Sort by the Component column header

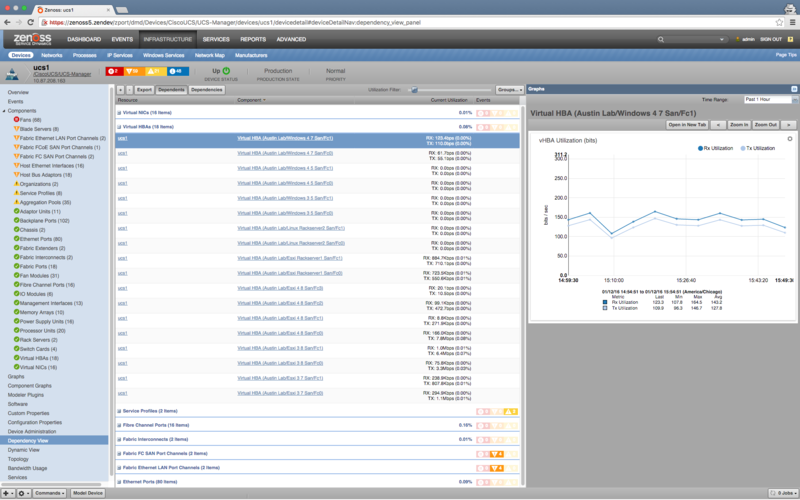click(x=249, y=100)
